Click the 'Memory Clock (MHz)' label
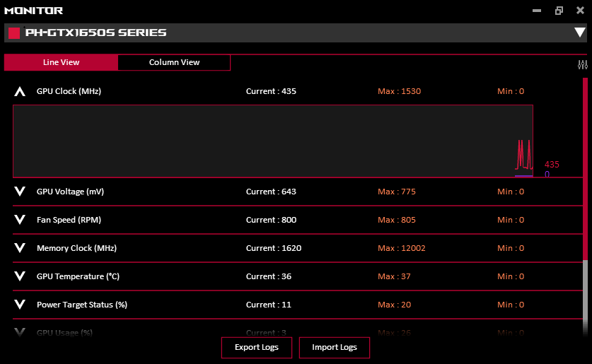The height and width of the screenshot is (364, 592). [76, 248]
